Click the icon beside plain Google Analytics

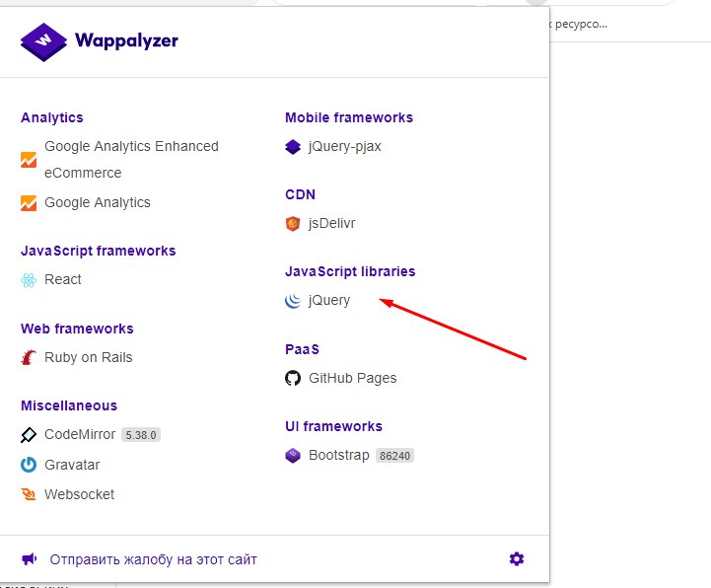click(x=29, y=203)
